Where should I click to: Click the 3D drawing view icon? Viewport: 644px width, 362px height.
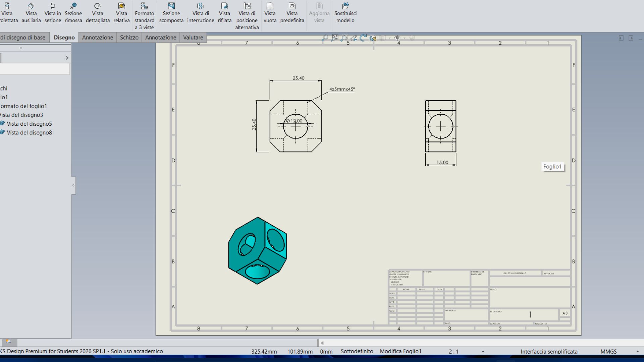pos(373,38)
